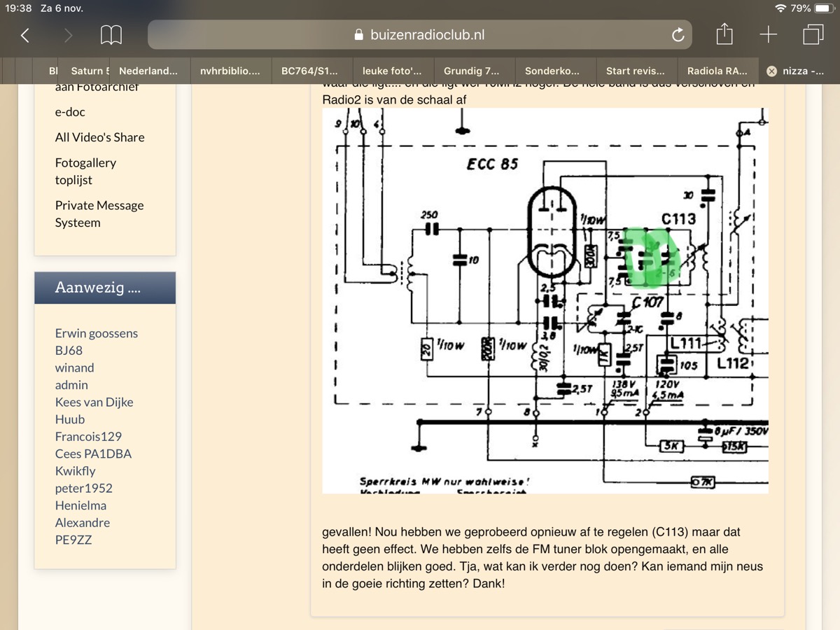The image size is (840, 630).
Task: Switch to the Radiola RA... tab
Action: click(x=717, y=71)
